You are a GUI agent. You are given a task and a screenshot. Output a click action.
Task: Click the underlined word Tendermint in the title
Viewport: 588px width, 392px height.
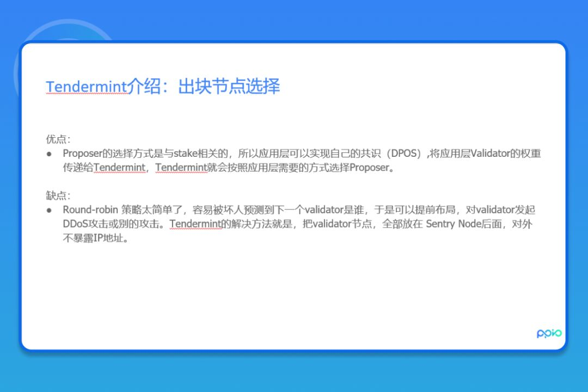[85, 87]
